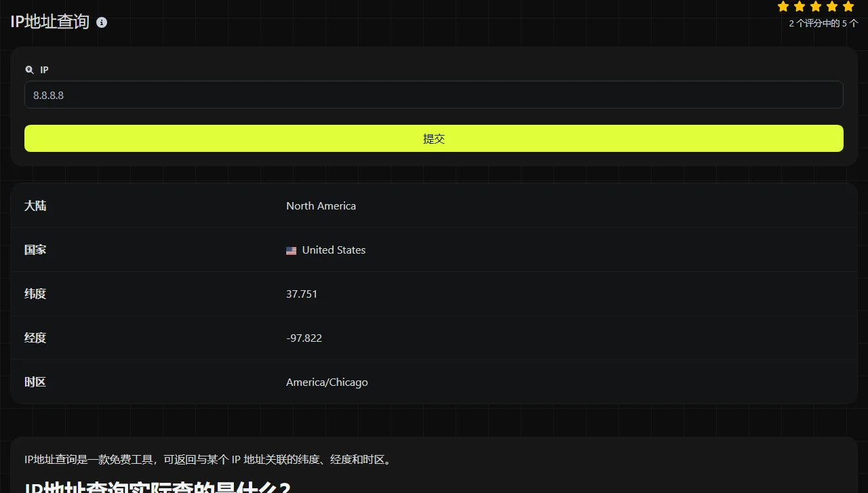This screenshot has height=493, width=868.
Task: Select the United States country value
Action: coord(334,250)
